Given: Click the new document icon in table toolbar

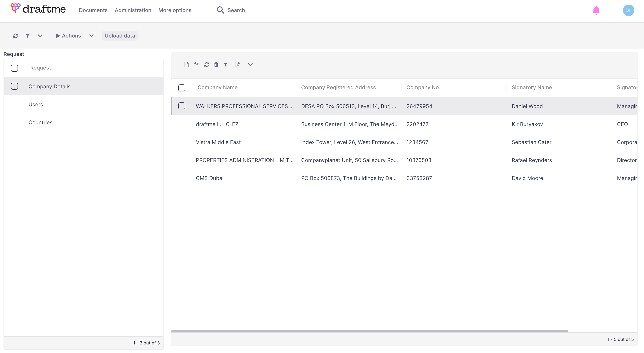Looking at the screenshot, I should pos(186,64).
